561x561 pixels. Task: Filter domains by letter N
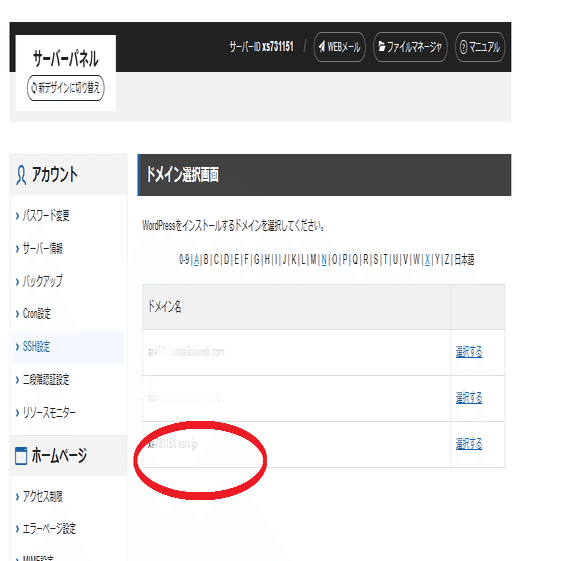[x=324, y=259]
